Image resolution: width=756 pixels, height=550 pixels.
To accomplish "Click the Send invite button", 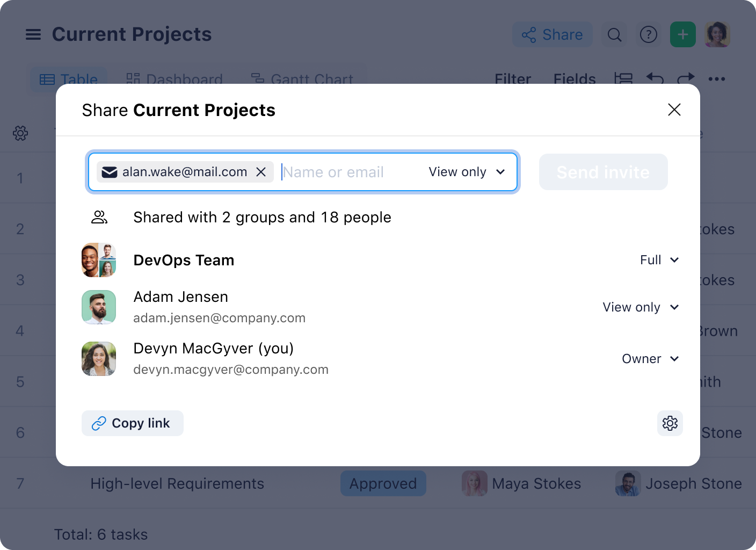I will [603, 172].
